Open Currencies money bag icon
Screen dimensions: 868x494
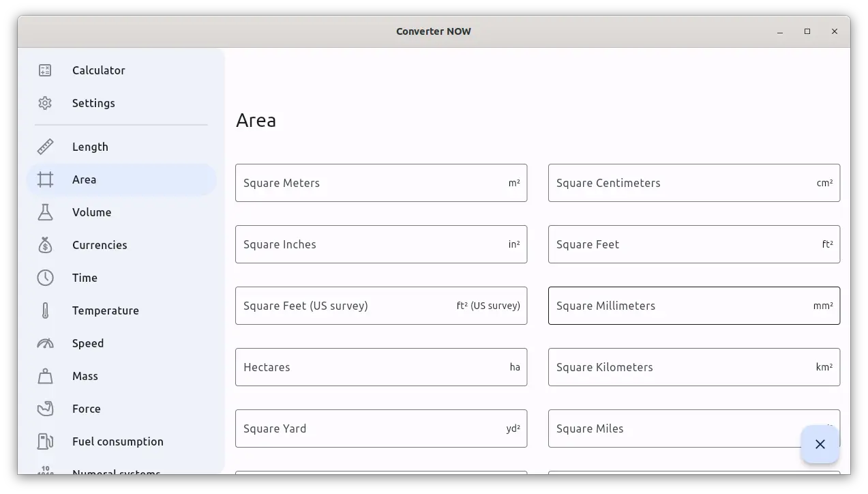45,245
